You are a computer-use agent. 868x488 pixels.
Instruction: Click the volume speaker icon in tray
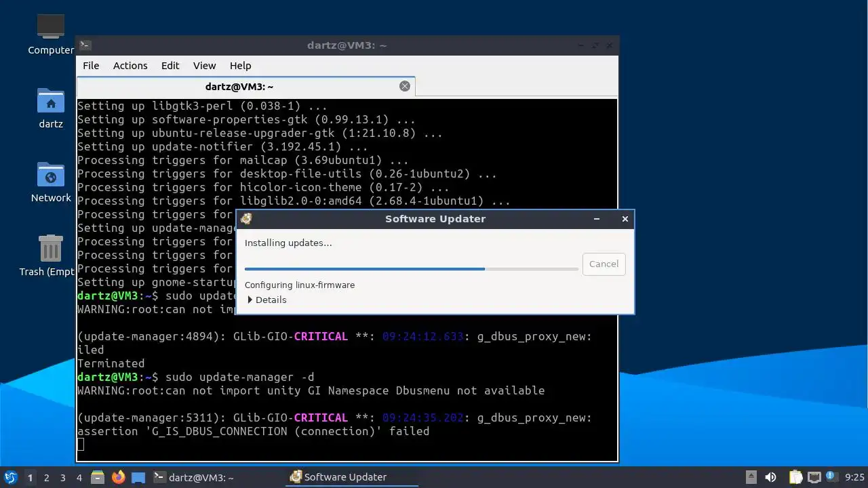770,477
